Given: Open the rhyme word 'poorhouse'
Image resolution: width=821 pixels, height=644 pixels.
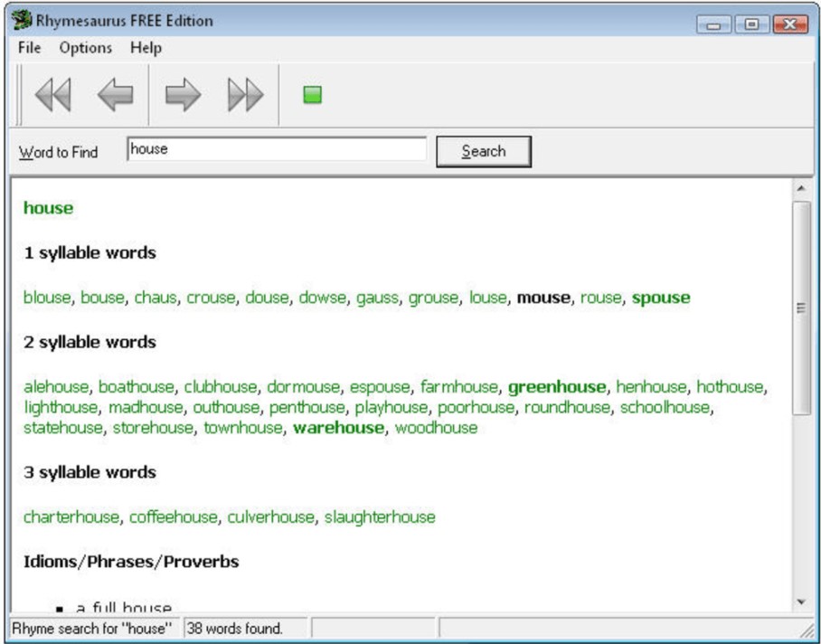Looking at the screenshot, I should tap(476, 409).
